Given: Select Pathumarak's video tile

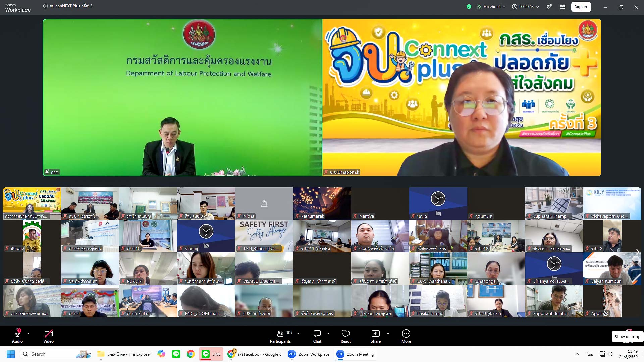Looking at the screenshot, I should point(322,203).
